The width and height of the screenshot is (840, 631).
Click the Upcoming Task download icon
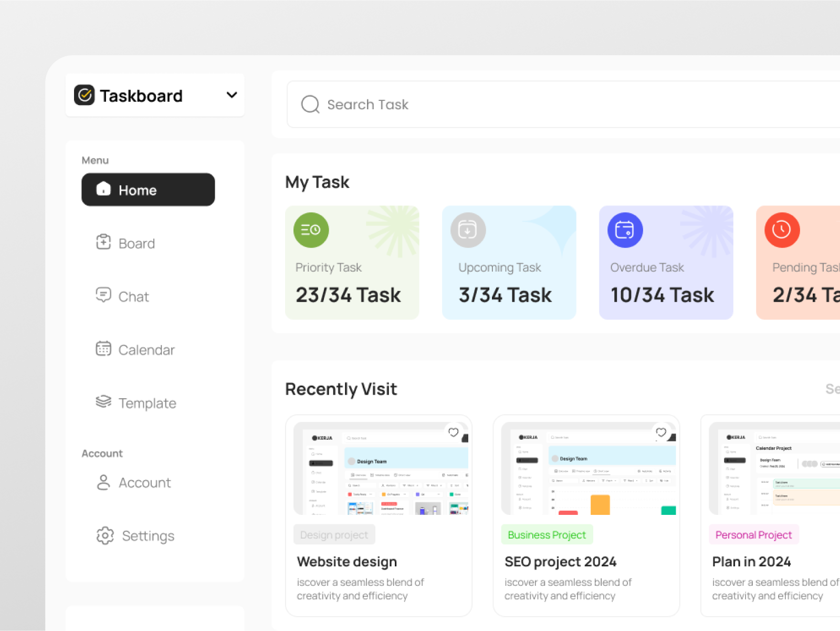(467, 230)
